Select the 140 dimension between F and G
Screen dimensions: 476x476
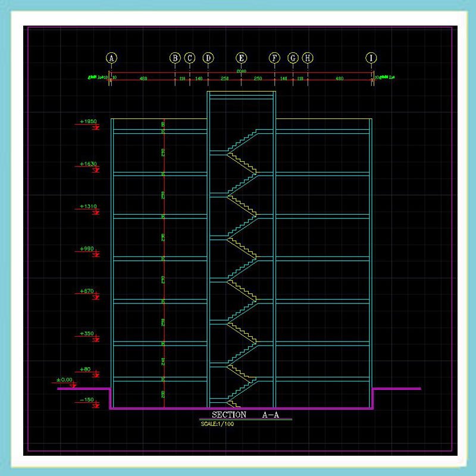click(284, 79)
